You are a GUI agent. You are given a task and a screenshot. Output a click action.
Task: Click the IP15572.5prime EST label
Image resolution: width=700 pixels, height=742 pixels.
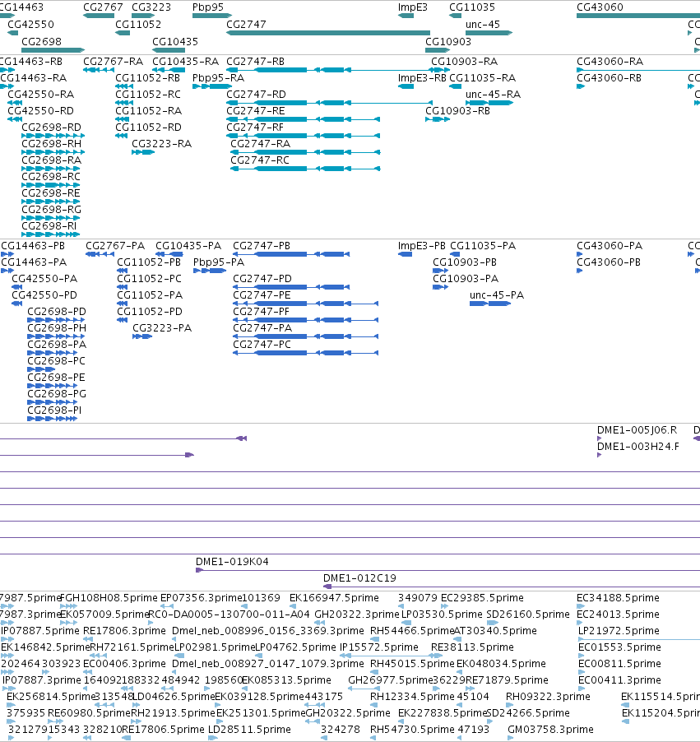(379, 647)
